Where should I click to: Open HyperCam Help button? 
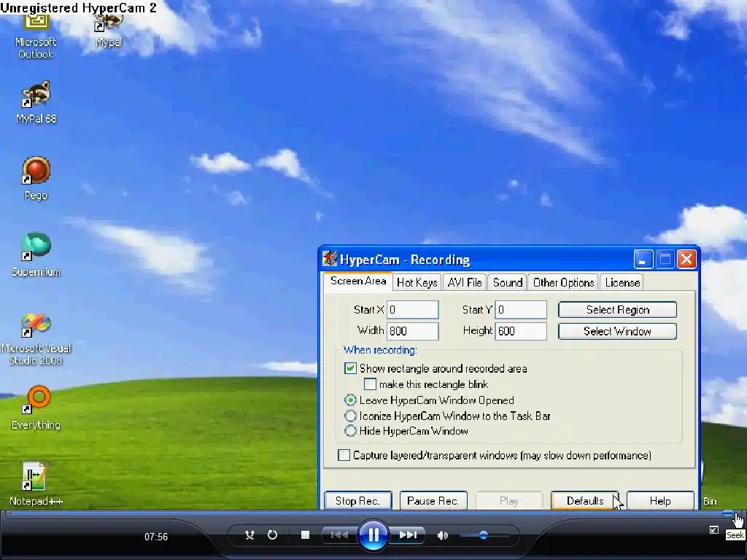[659, 500]
